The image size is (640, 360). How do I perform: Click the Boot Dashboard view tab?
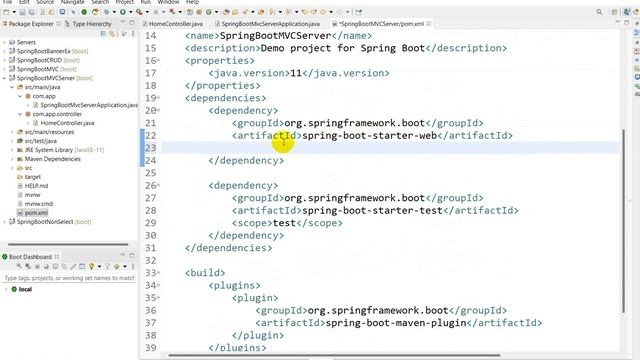tap(30, 257)
